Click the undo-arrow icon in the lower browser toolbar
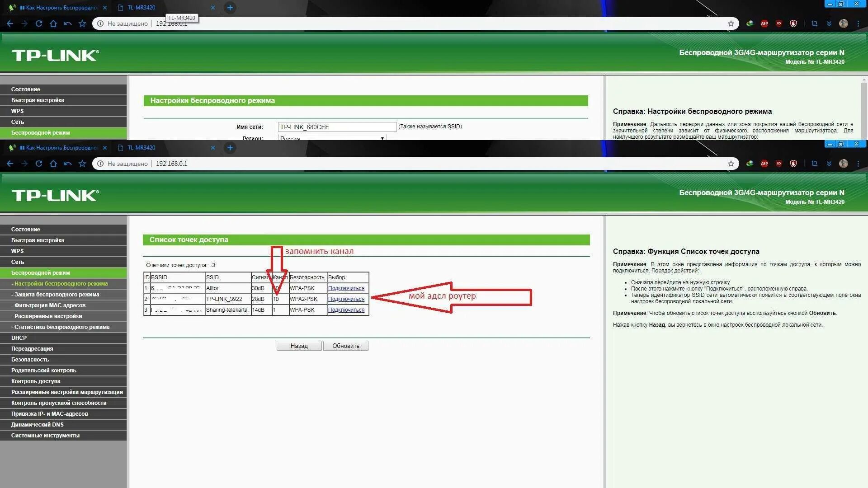The width and height of the screenshot is (868, 488). click(x=68, y=164)
